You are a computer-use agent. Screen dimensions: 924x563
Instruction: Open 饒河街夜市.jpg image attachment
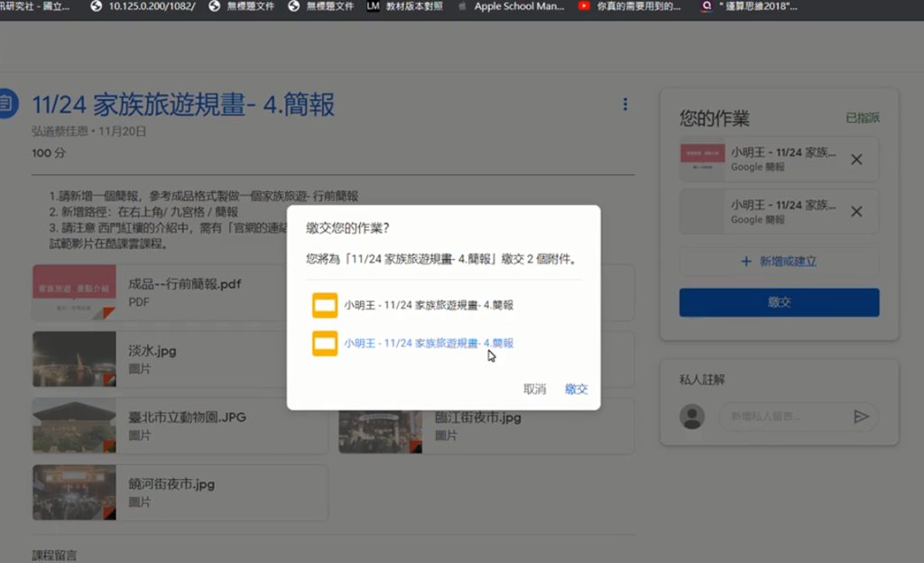coord(171,485)
